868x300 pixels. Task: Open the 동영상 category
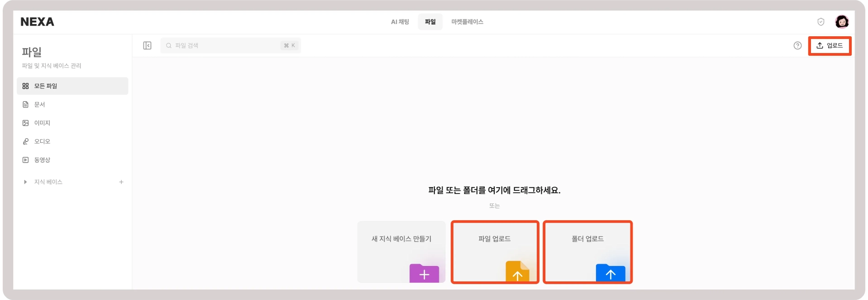(x=72, y=160)
